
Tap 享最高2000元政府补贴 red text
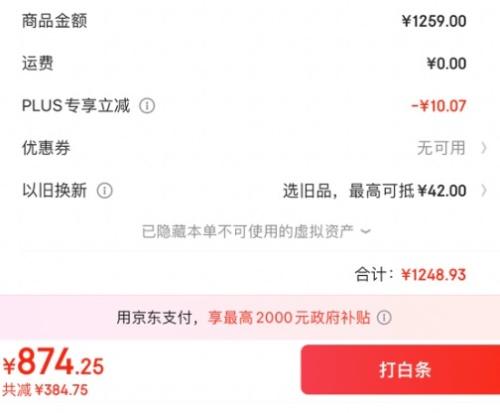tap(289, 317)
